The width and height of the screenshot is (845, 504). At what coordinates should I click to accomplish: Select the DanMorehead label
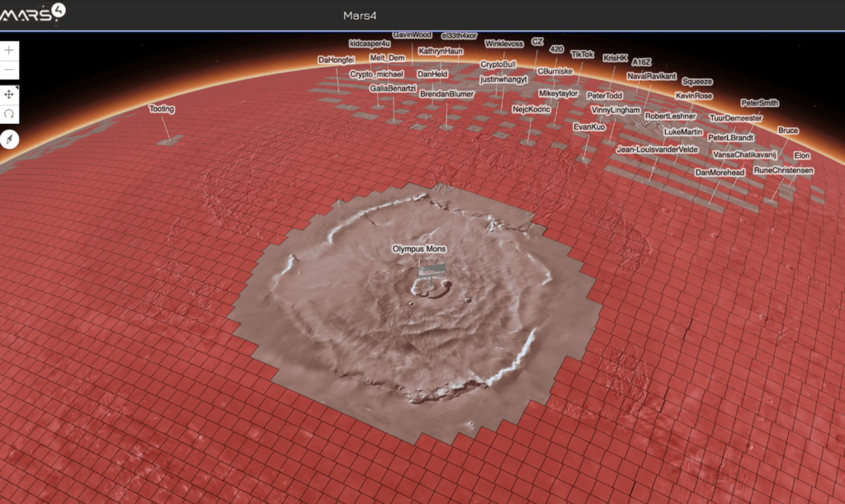(x=720, y=172)
